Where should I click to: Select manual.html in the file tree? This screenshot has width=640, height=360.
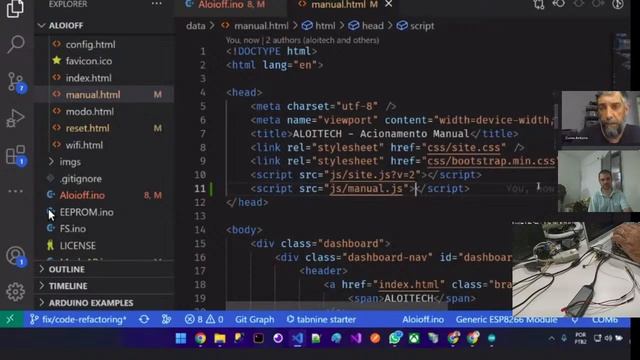click(105, 95)
